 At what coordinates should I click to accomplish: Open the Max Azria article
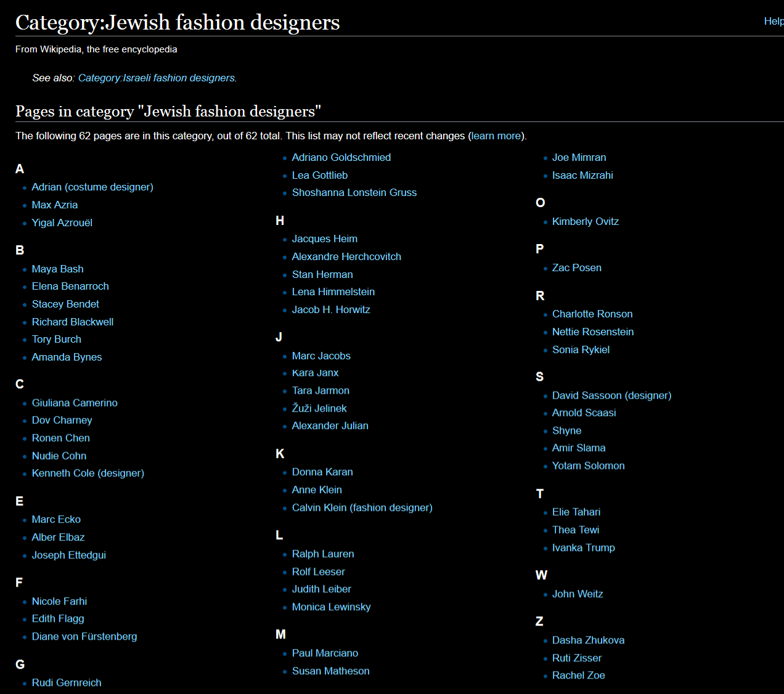click(55, 205)
